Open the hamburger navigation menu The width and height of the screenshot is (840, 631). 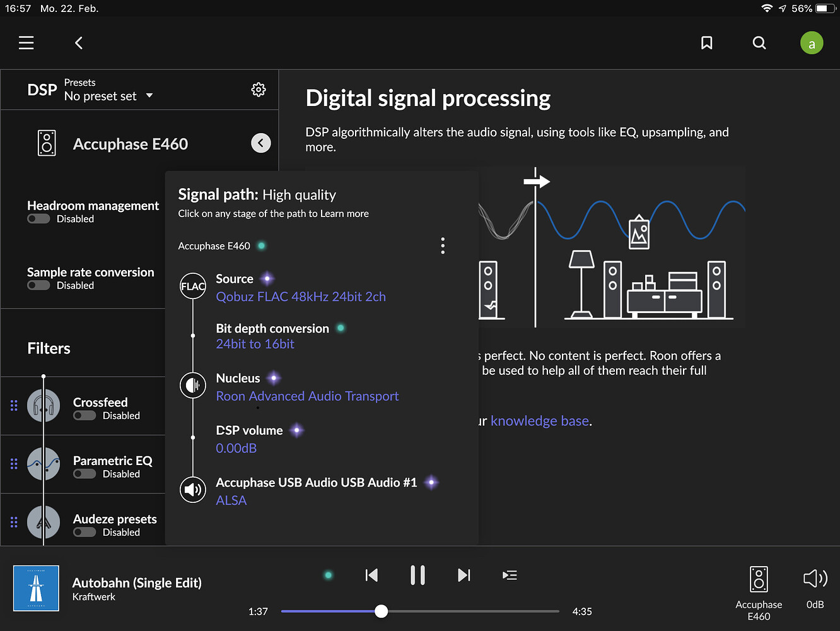(26, 43)
